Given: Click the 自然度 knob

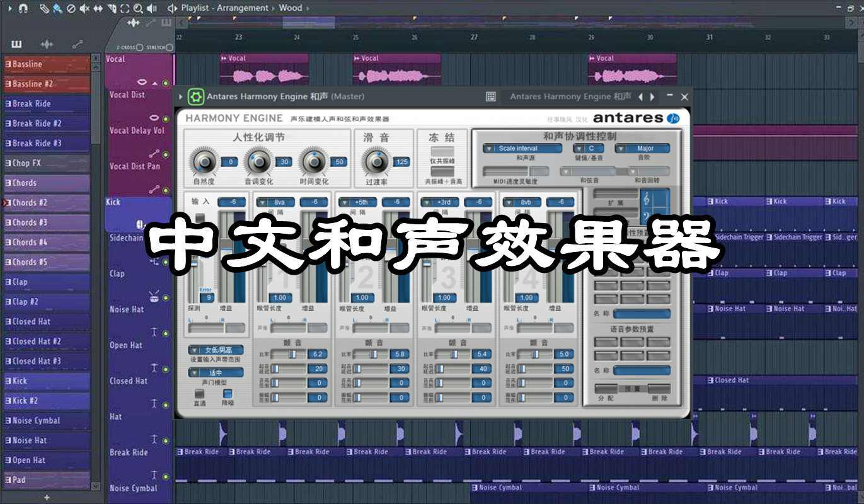Looking at the screenshot, I should click(204, 162).
